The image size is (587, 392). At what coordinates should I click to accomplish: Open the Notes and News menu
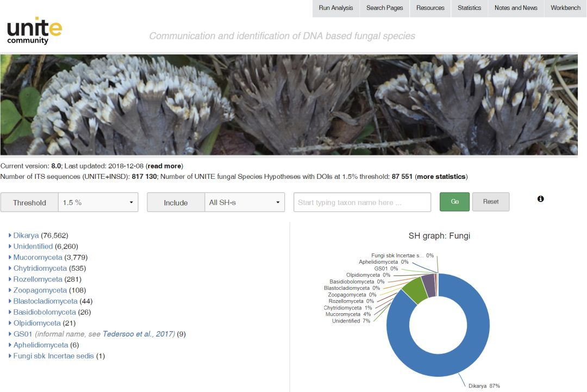click(516, 8)
